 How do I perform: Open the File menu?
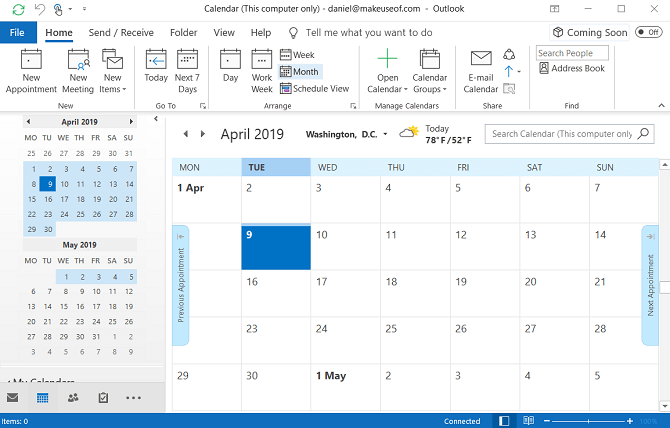click(17, 32)
